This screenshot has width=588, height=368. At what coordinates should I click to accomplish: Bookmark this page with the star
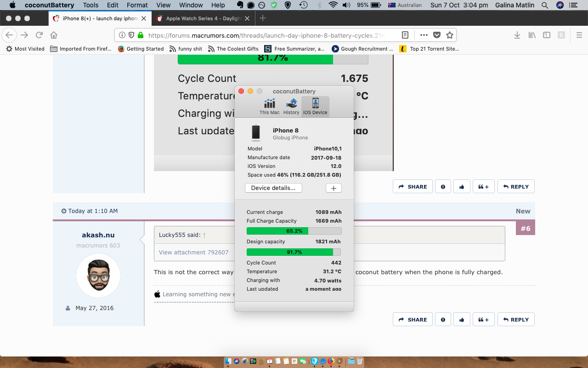click(450, 35)
